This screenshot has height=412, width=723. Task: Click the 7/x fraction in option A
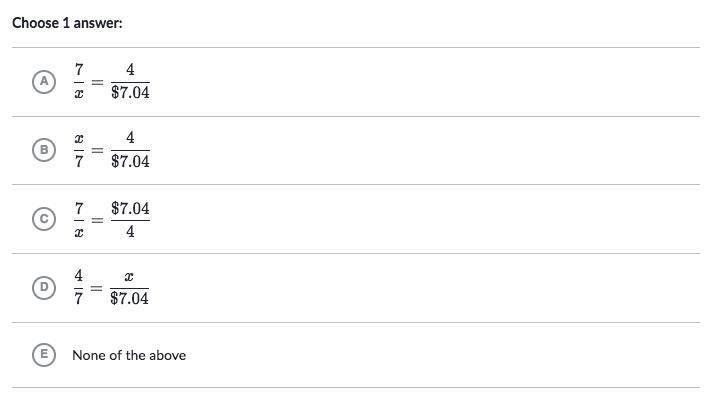pos(79,82)
